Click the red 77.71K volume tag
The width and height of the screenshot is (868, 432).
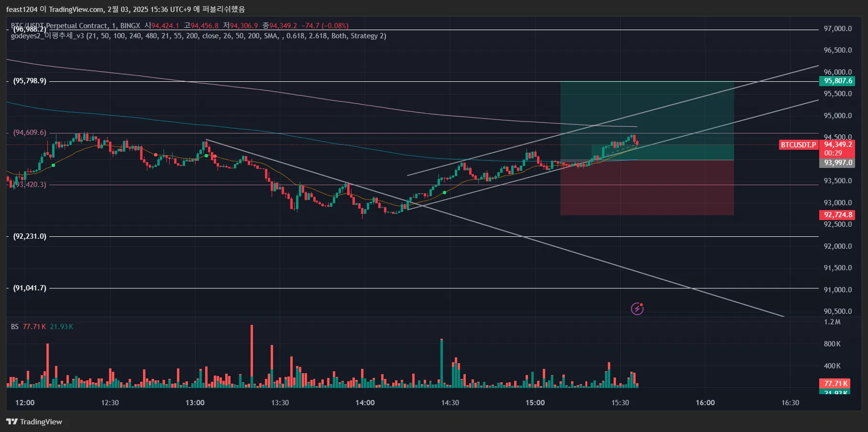(x=835, y=384)
